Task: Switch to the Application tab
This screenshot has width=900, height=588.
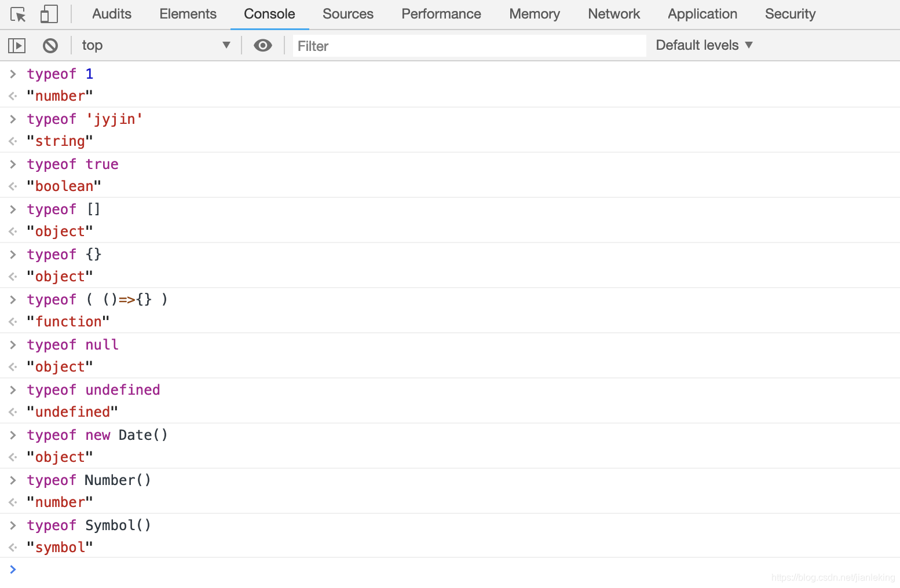Action: [x=703, y=14]
